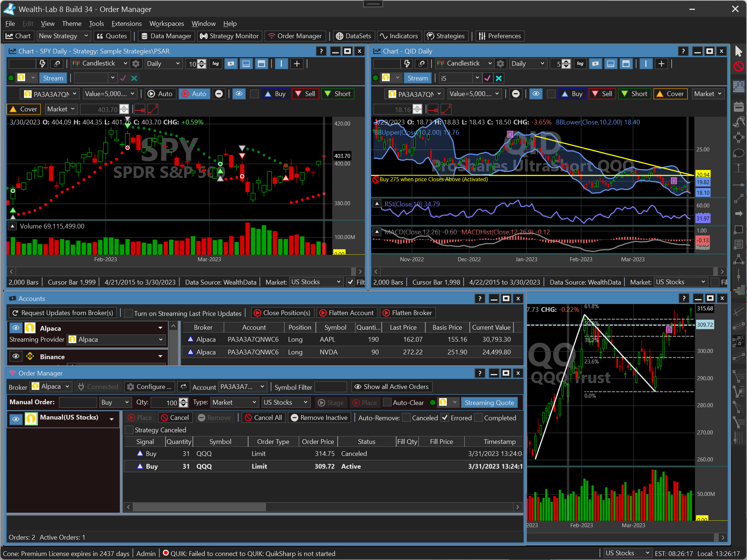The height and width of the screenshot is (560, 747).
Task: Select the triangle drawing tool in sidebar
Action: (x=738, y=259)
